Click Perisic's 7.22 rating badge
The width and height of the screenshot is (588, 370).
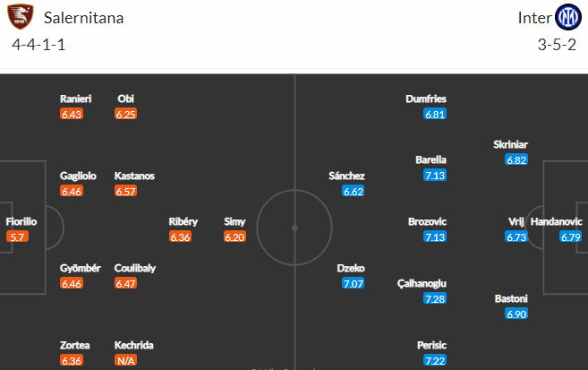coord(435,359)
